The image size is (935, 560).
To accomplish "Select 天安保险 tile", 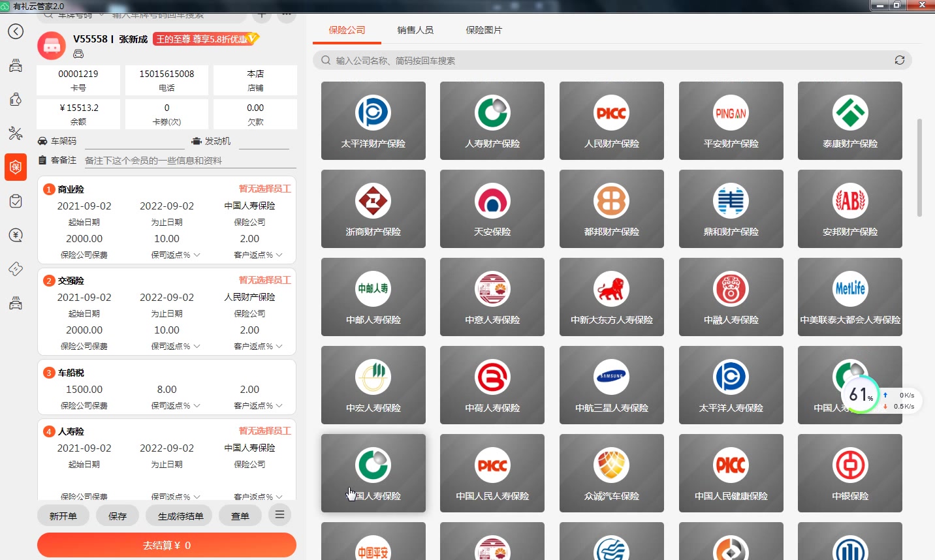I will 492,209.
